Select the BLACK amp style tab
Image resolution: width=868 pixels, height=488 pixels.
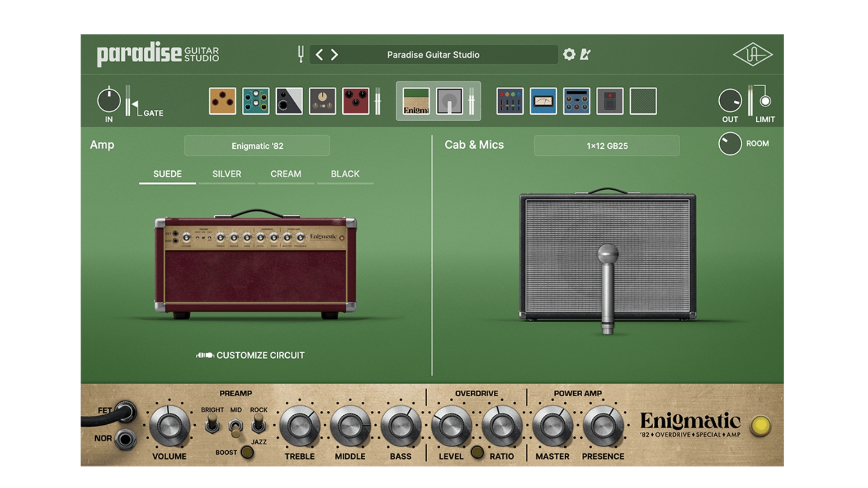click(345, 174)
